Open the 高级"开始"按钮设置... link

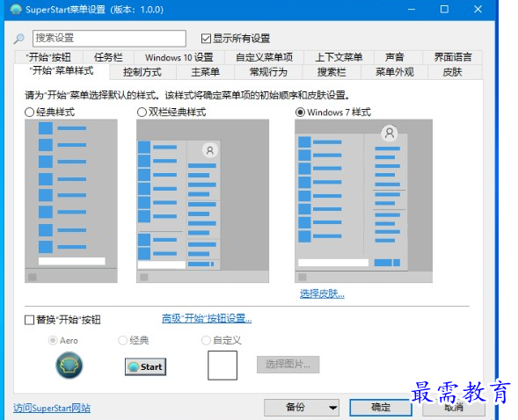tap(207, 318)
